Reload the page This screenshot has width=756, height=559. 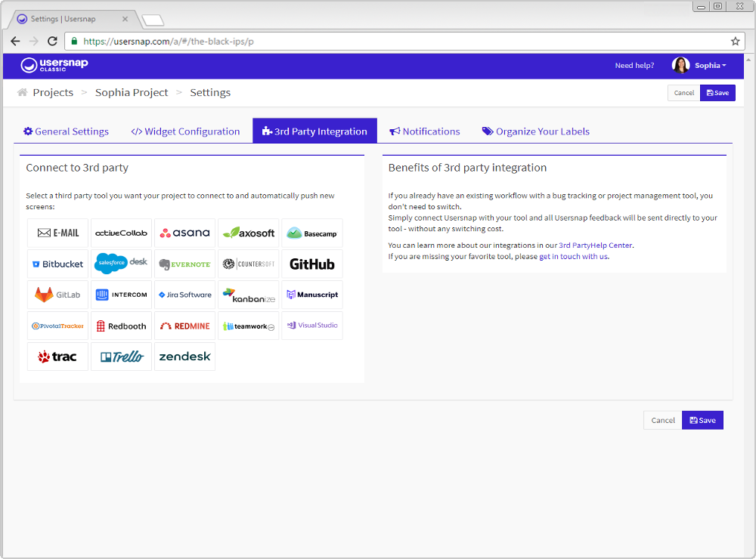pos(53,42)
